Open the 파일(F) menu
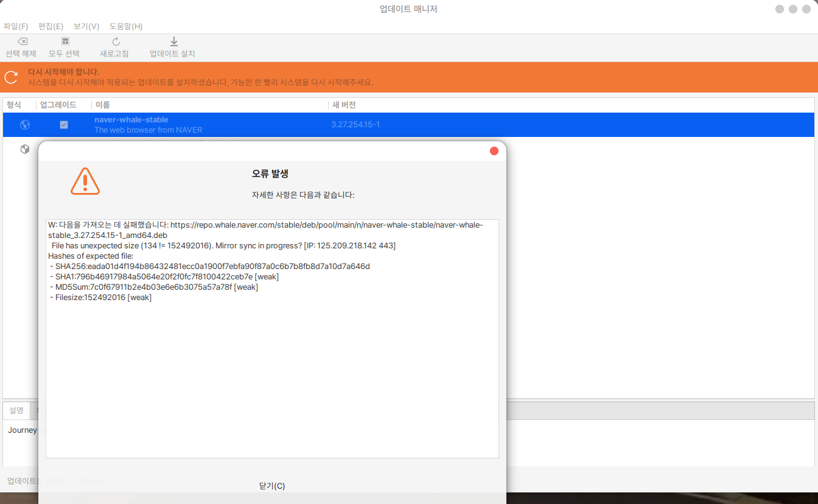The height and width of the screenshot is (504, 818). click(16, 26)
